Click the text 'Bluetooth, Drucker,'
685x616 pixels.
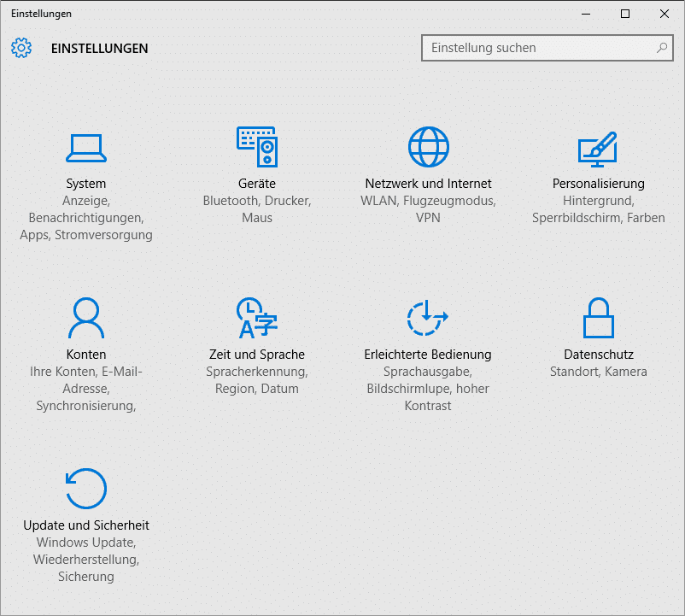click(x=257, y=201)
